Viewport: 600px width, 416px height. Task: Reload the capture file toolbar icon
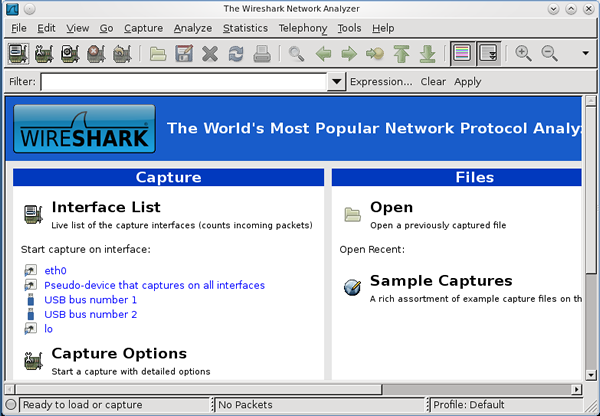236,54
